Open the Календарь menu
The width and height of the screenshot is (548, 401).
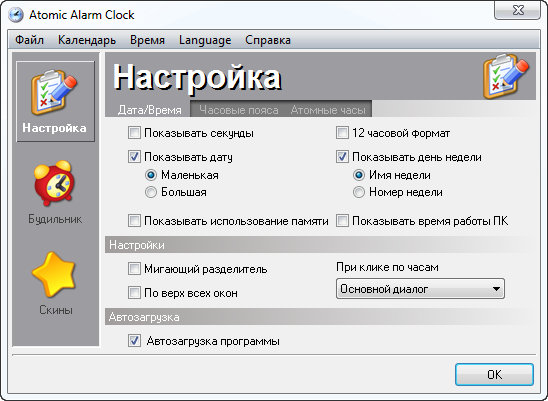coord(87,40)
